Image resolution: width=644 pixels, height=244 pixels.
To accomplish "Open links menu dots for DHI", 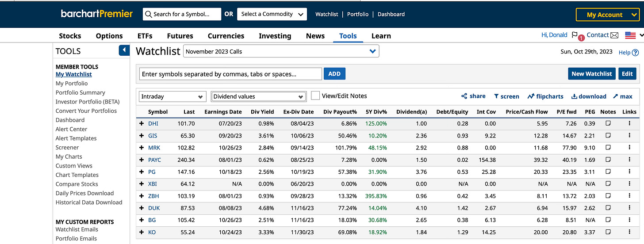I will click(629, 124).
